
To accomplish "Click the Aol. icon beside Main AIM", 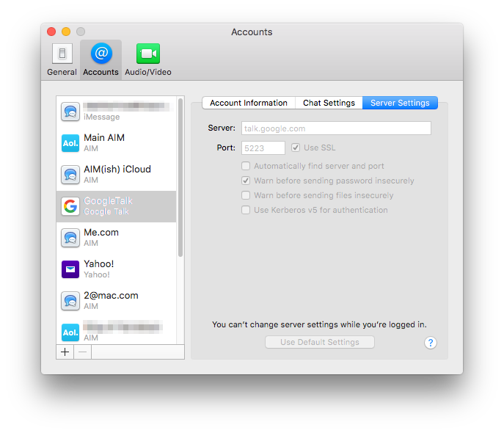I will 70,143.
